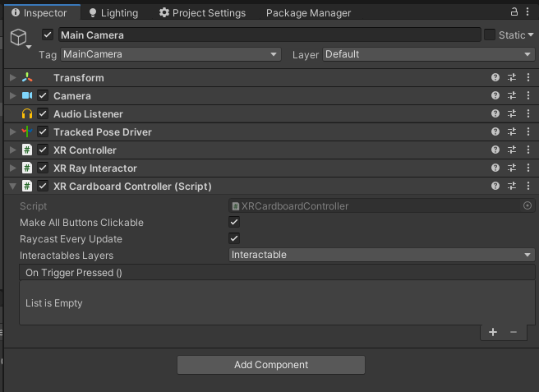Viewport: 539px width, 392px height.
Task: Expand the Tracked Pose Driver component
Action: point(12,131)
